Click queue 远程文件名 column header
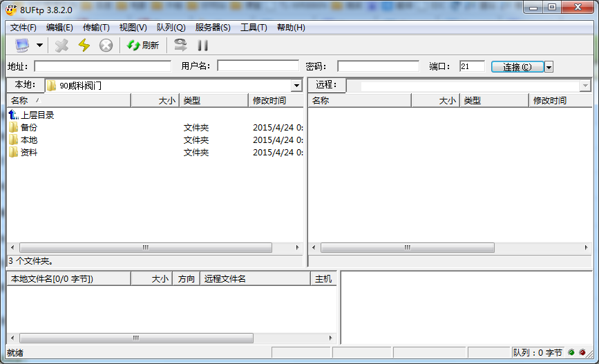Screen dimensions: 599x364 pos(255,279)
